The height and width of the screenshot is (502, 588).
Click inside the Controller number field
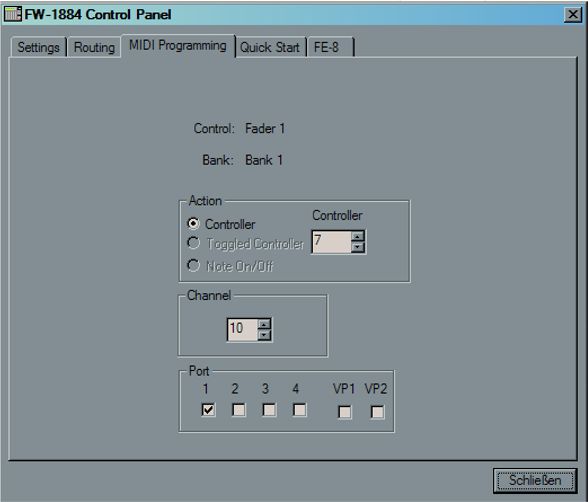(332, 242)
